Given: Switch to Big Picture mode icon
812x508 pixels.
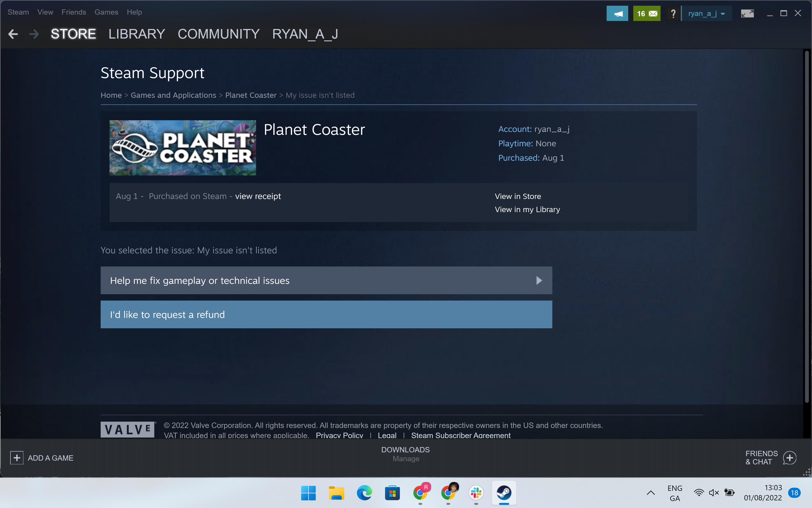Looking at the screenshot, I should [x=747, y=13].
